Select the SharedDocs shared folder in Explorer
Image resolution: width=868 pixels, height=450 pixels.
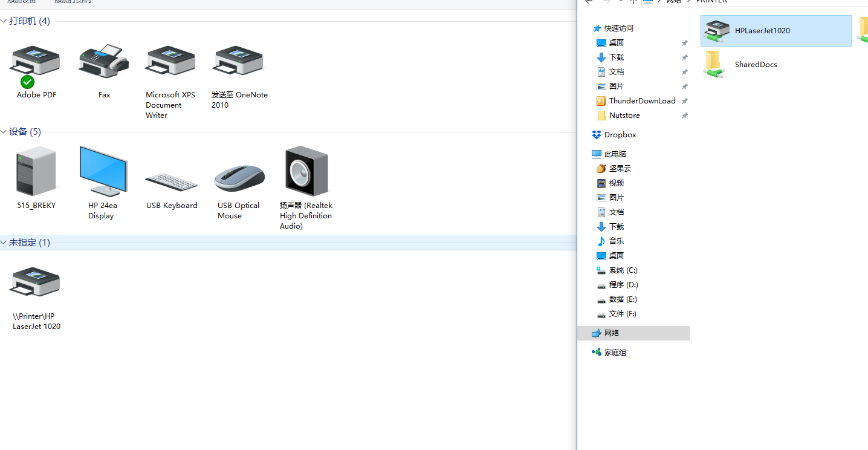(x=776, y=65)
